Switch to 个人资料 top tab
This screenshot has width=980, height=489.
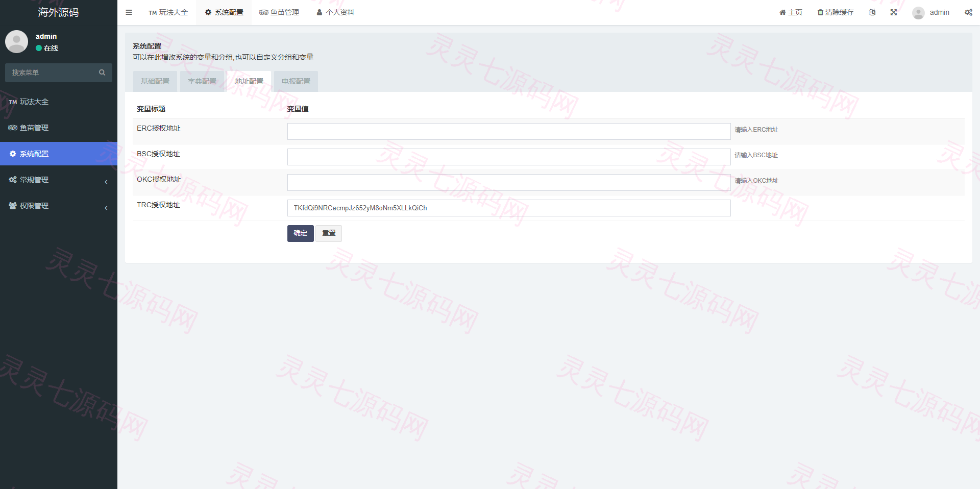tap(335, 12)
